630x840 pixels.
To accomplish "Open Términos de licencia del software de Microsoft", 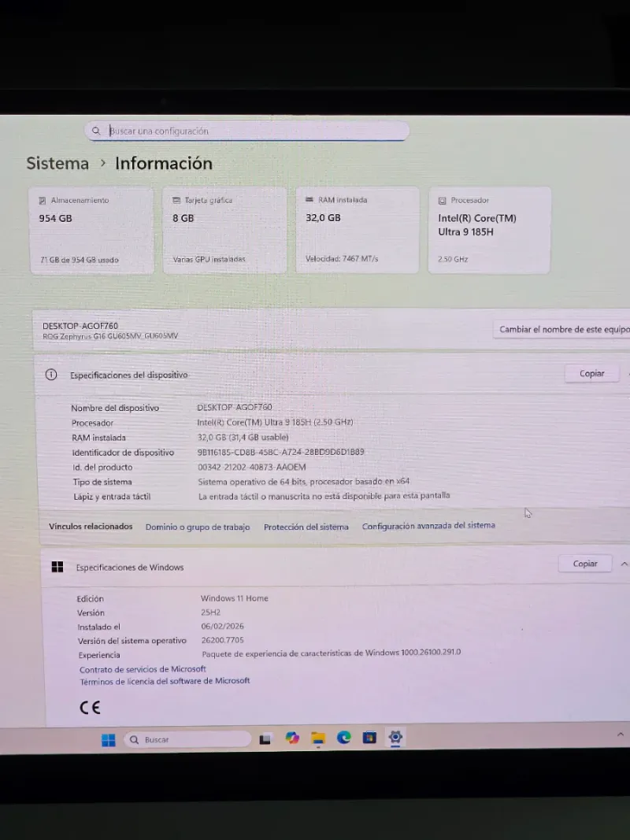I will point(165,681).
